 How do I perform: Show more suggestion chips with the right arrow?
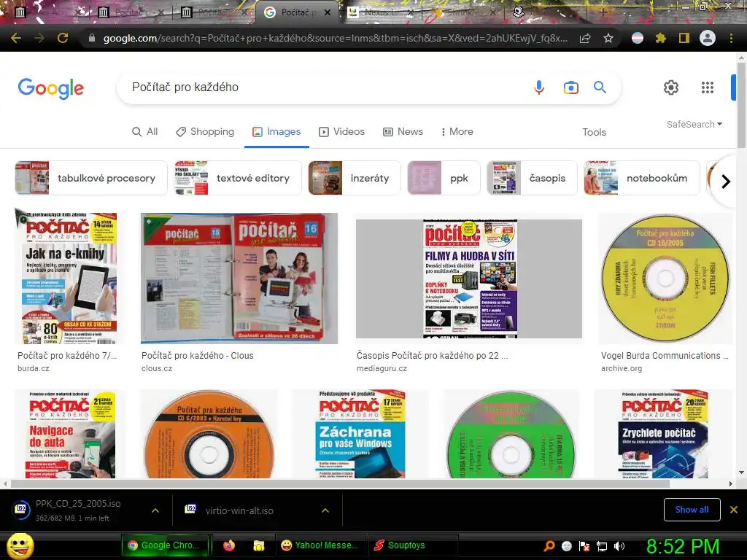726,182
